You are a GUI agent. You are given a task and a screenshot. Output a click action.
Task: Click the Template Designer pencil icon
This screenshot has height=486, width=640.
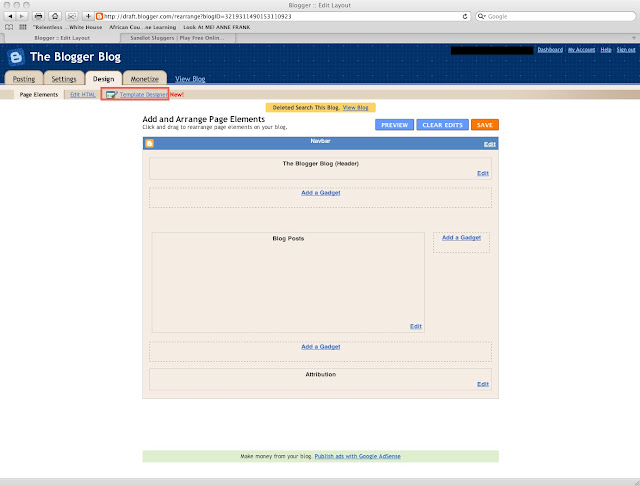(x=111, y=95)
